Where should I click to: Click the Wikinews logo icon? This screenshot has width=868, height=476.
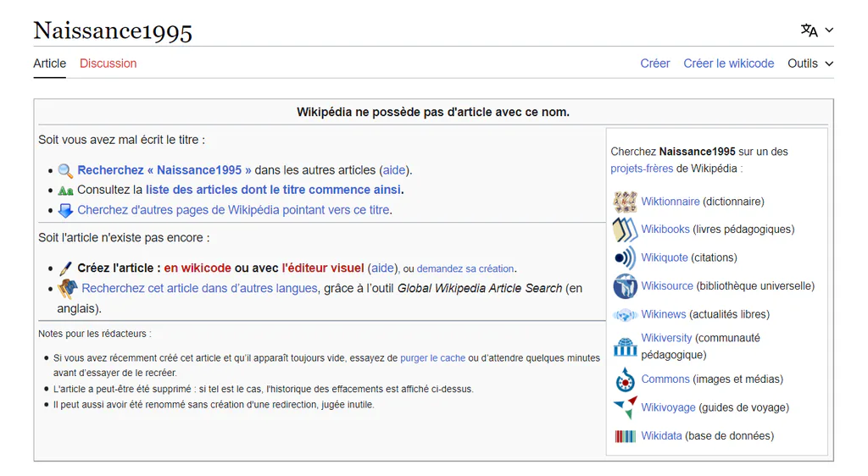[625, 315]
